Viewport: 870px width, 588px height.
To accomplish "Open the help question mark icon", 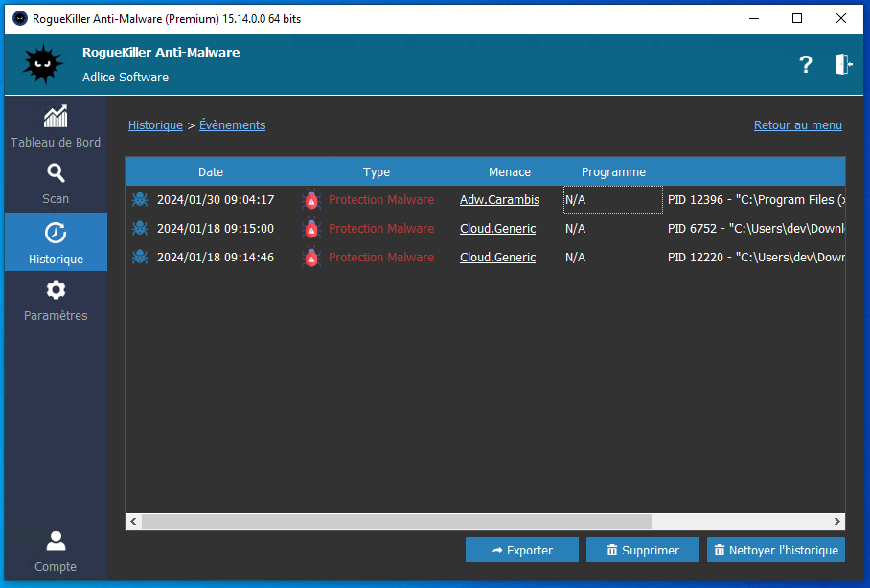I will pyautogui.click(x=805, y=64).
